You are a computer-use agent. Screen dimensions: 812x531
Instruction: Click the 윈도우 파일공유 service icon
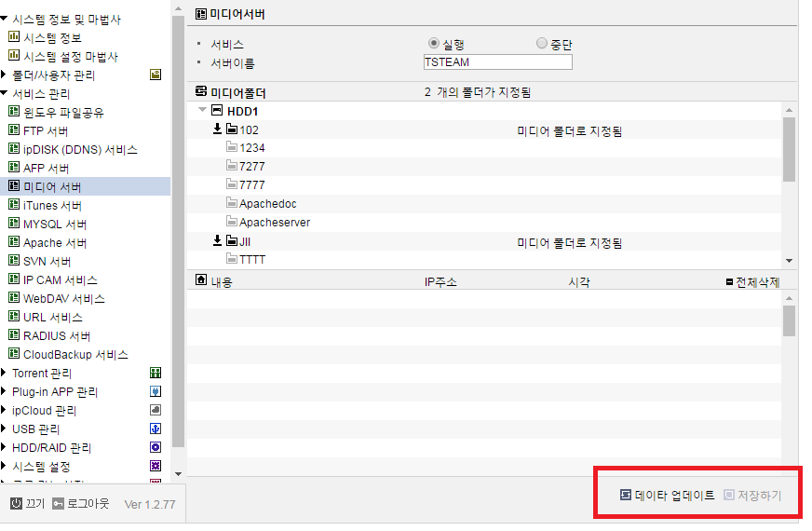[14, 112]
